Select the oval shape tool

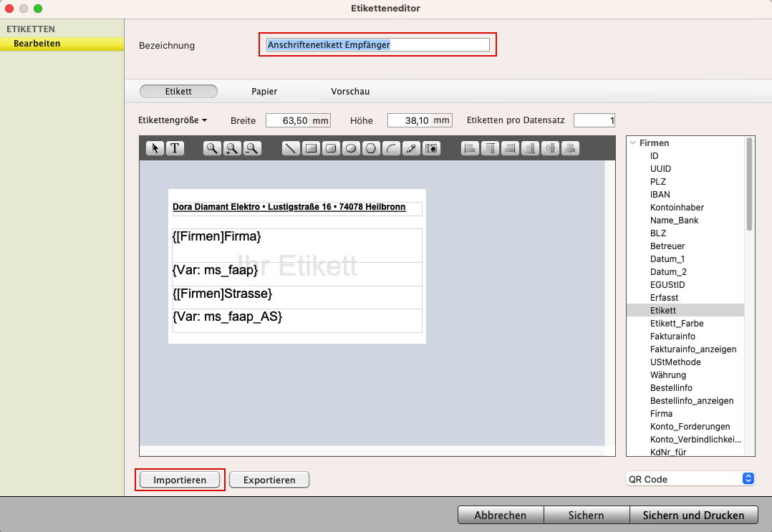point(351,148)
